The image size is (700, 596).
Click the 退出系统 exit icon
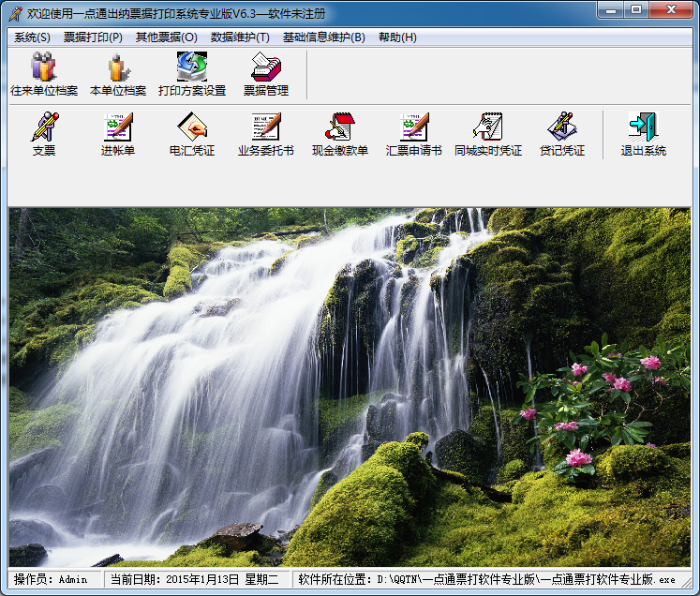pos(643,133)
